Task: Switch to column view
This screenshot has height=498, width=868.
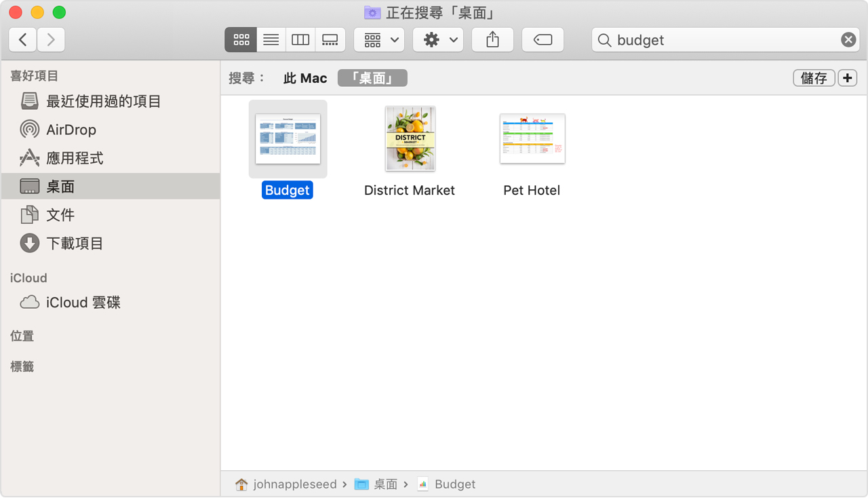Action: (300, 40)
